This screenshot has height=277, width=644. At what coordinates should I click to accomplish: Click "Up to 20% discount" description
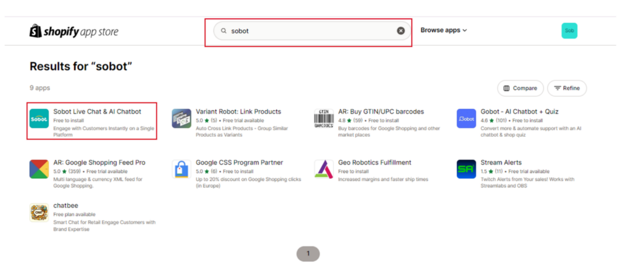(248, 182)
